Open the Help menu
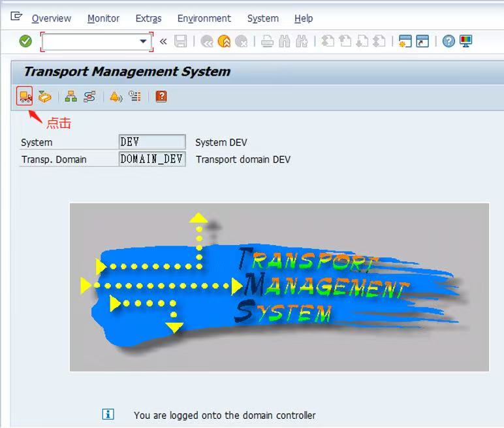Image resolution: width=504 pixels, height=428 pixels. coord(304,19)
